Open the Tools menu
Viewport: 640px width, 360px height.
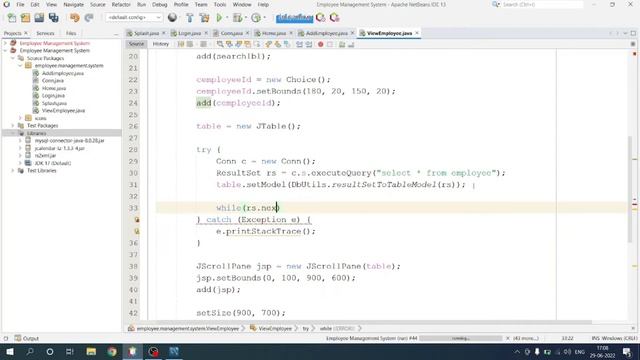(220, 4)
